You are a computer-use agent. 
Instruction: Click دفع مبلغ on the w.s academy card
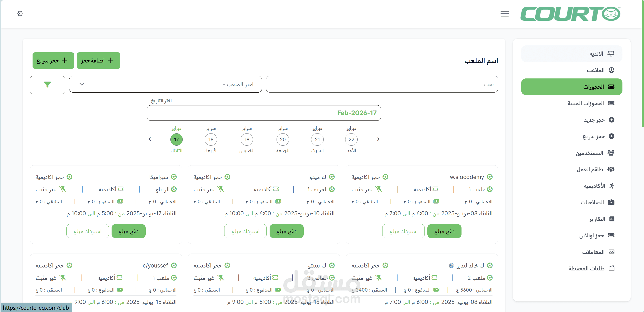pos(444,231)
